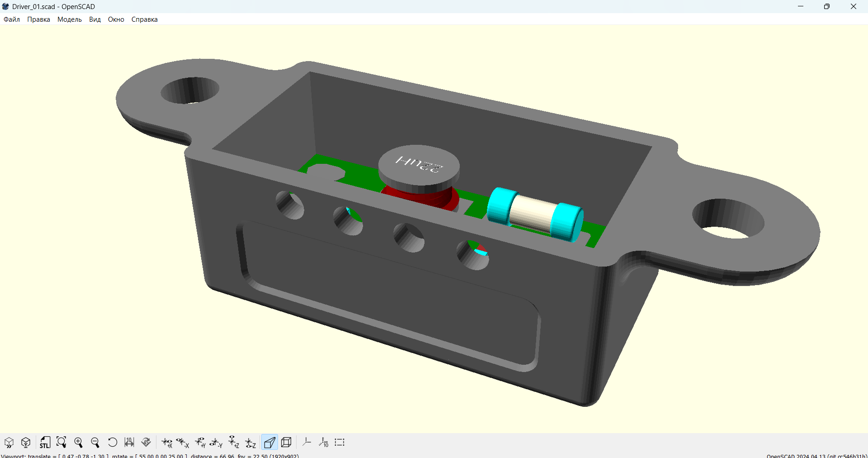Viewport: 868px width, 458px height.
Task: Switch camera to +Y view
Action: (x=199, y=442)
